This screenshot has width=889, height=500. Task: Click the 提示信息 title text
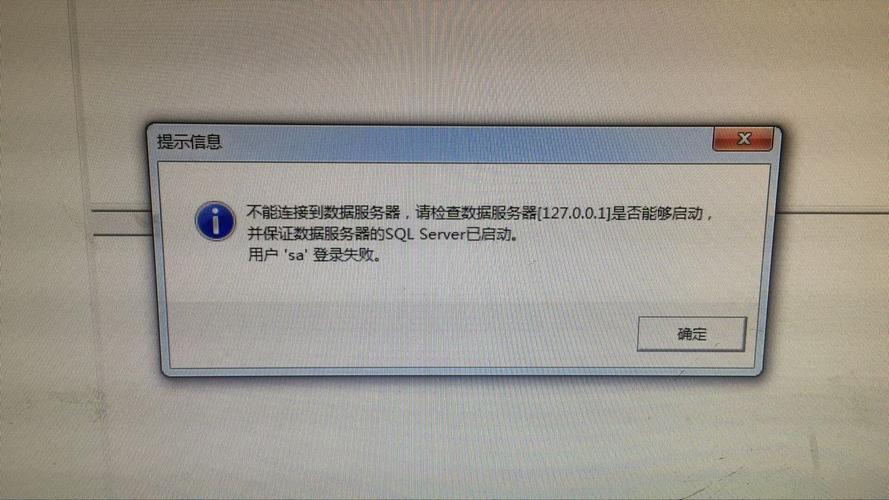click(x=189, y=142)
